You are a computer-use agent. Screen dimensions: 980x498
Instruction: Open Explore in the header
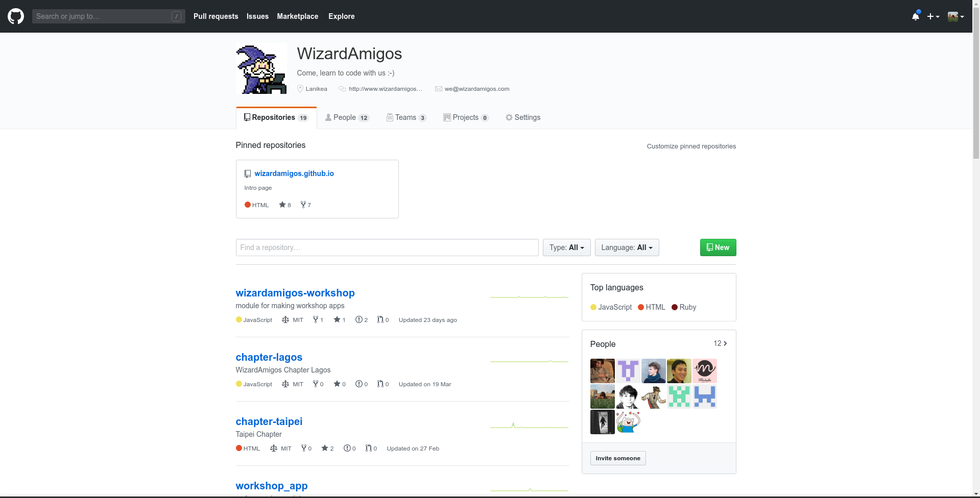[342, 16]
